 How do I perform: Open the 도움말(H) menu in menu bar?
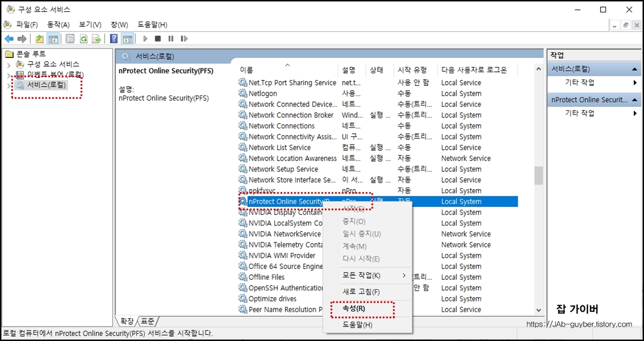tap(152, 25)
